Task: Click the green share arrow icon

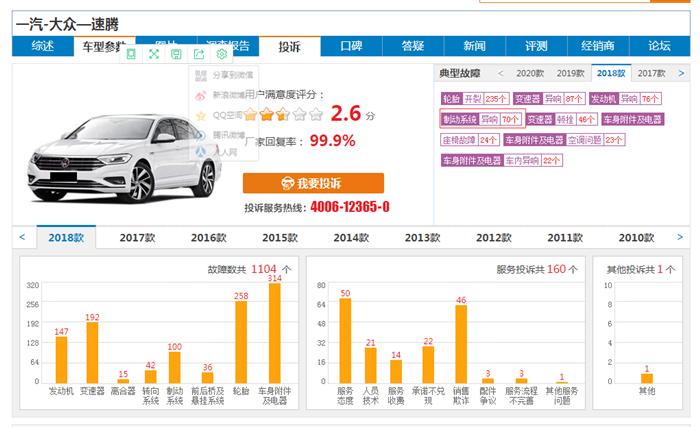Action: coord(199,54)
